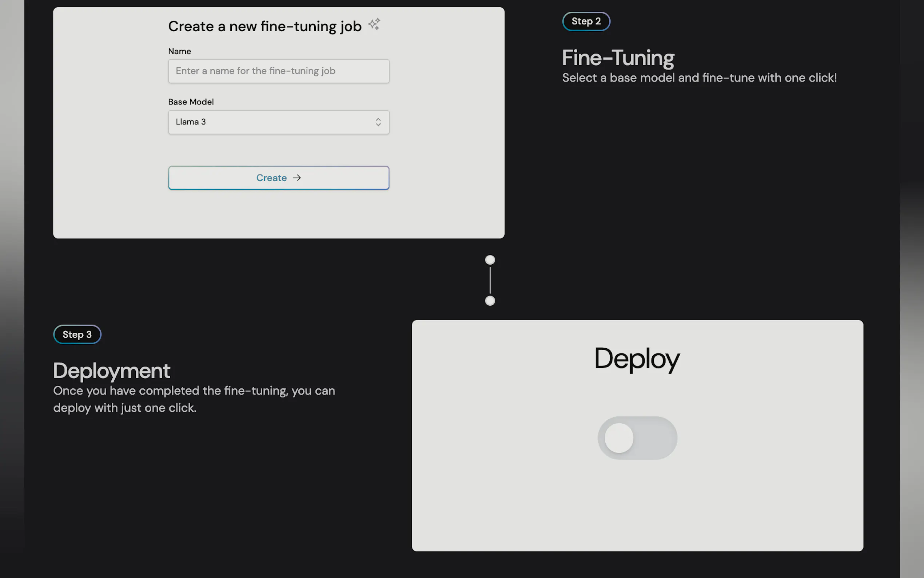Click the white knob of the Deploy toggle
924x578 pixels.
(619, 438)
